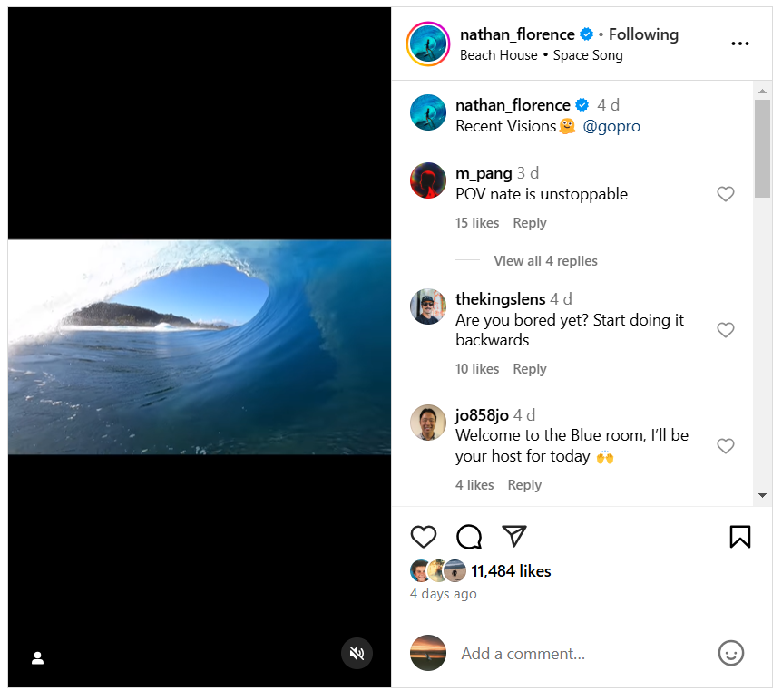This screenshot has width=782, height=700.
Task: Share the post using the paper plane icon
Action: pyautogui.click(x=513, y=537)
